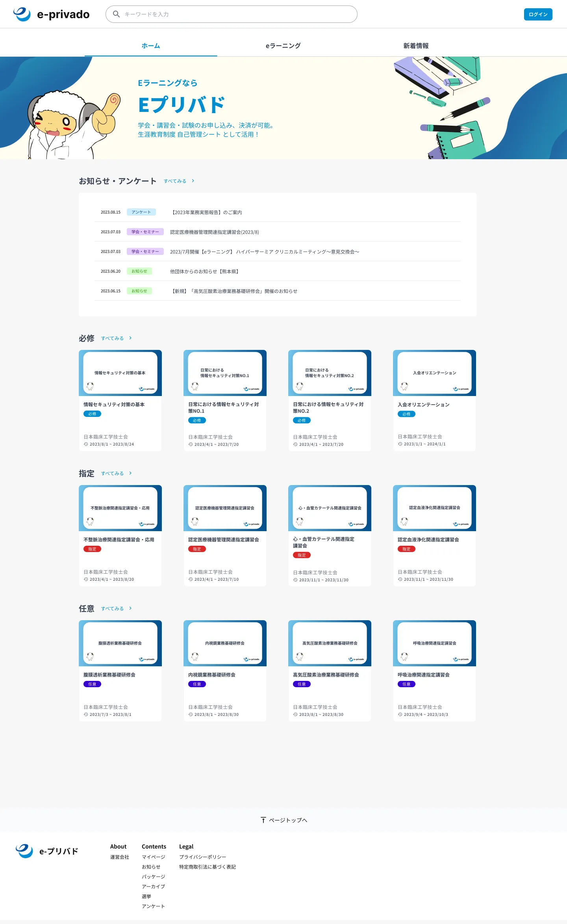Click the search magnifier icon
567x924 pixels.
(x=116, y=14)
